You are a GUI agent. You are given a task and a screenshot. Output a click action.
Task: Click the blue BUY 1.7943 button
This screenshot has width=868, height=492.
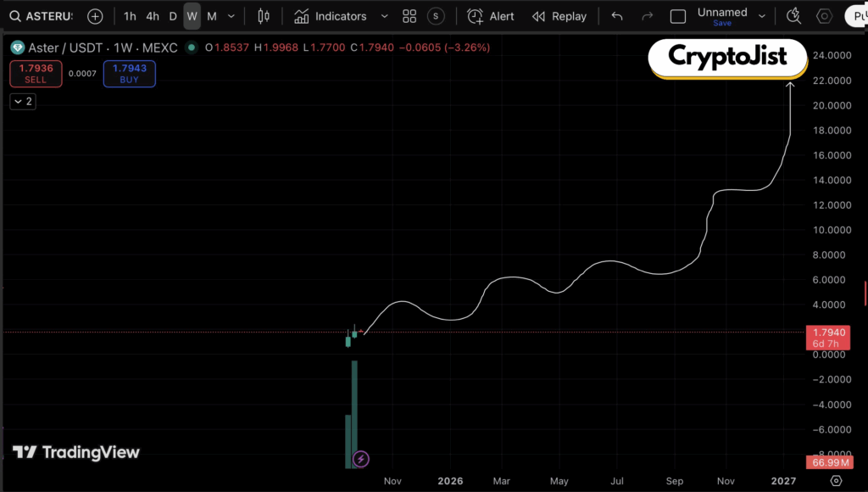[x=129, y=74]
